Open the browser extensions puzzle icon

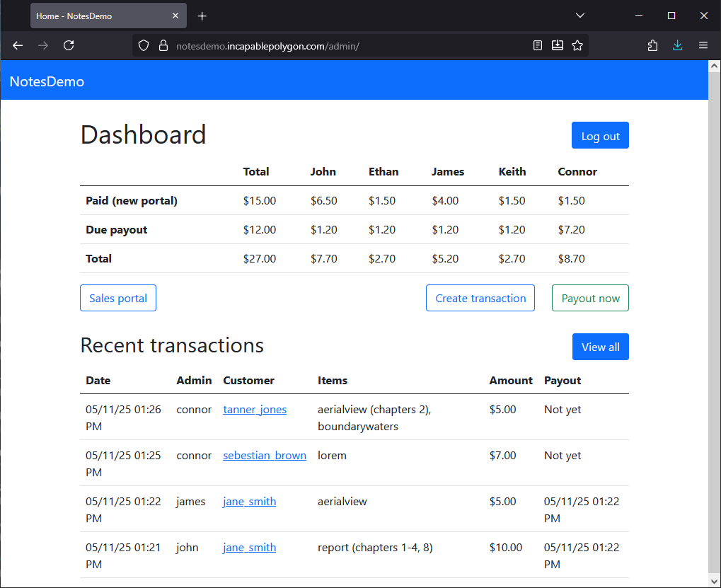click(652, 45)
